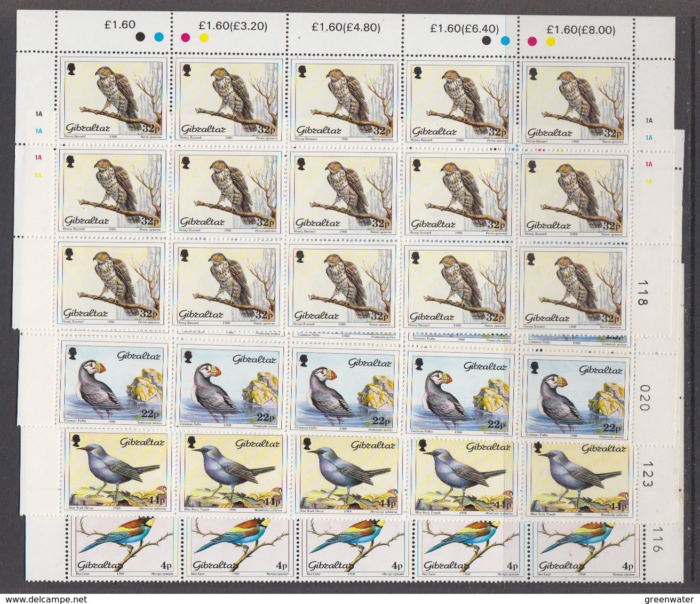700x604 pixels.
Task: Select Honey Buzzard stamp directly below '£1.60(£4.80)'
Action: [345, 101]
